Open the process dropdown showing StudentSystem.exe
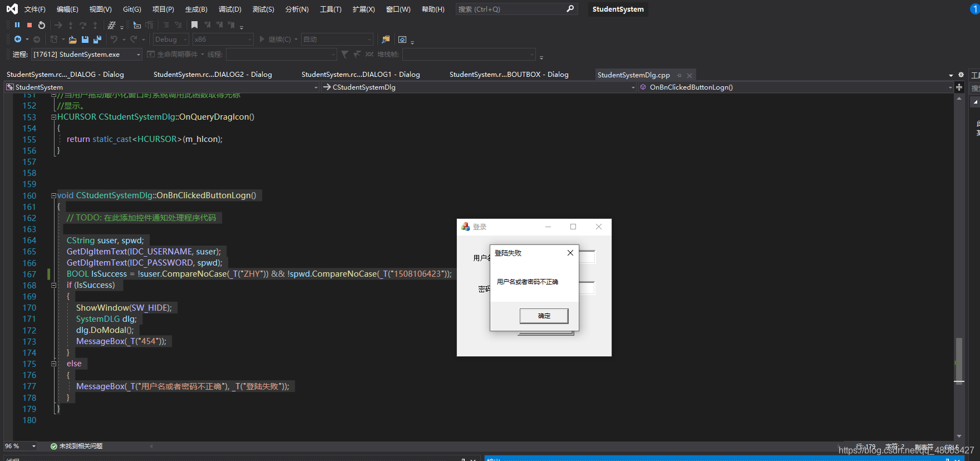Screen dimensions: 980x461 (x=86, y=55)
